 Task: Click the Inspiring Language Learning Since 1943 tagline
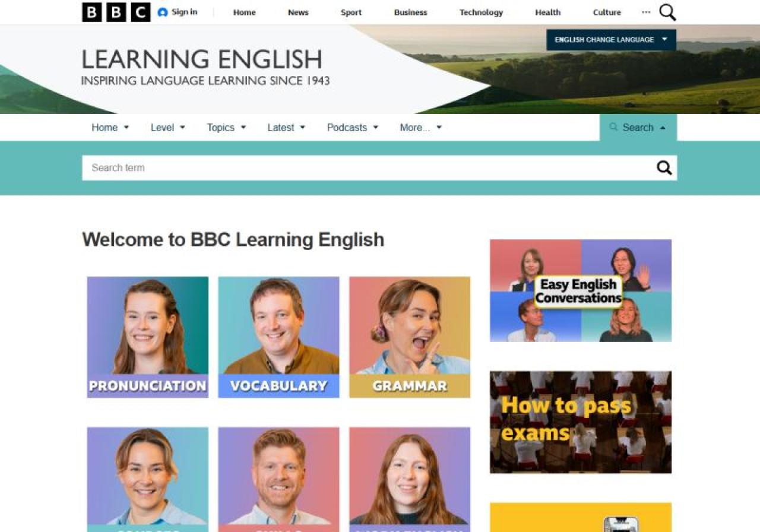coord(205,81)
